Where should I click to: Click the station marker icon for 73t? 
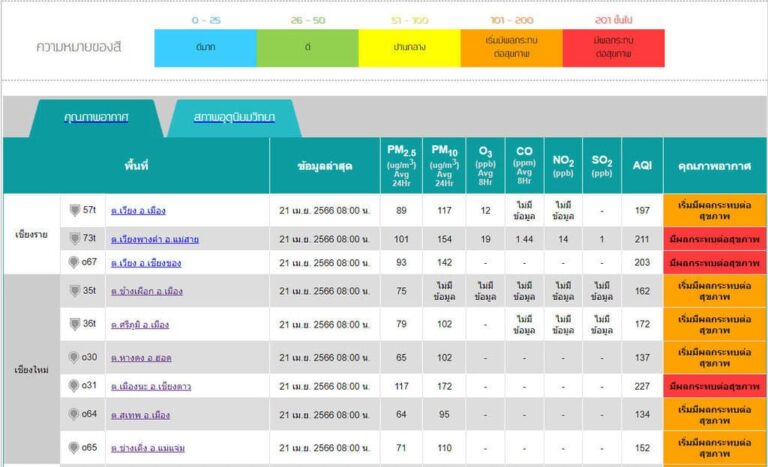click(74, 239)
